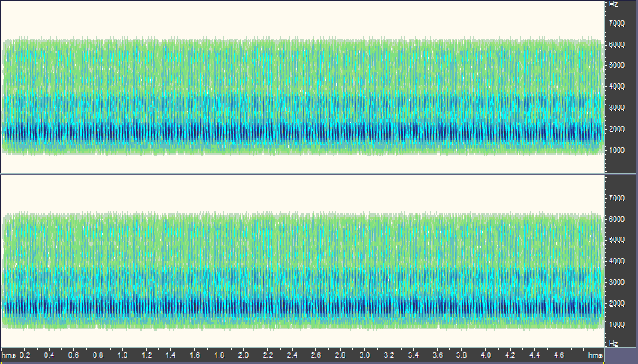Select the 1.0 second mark on the timeline

tap(122, 355)
